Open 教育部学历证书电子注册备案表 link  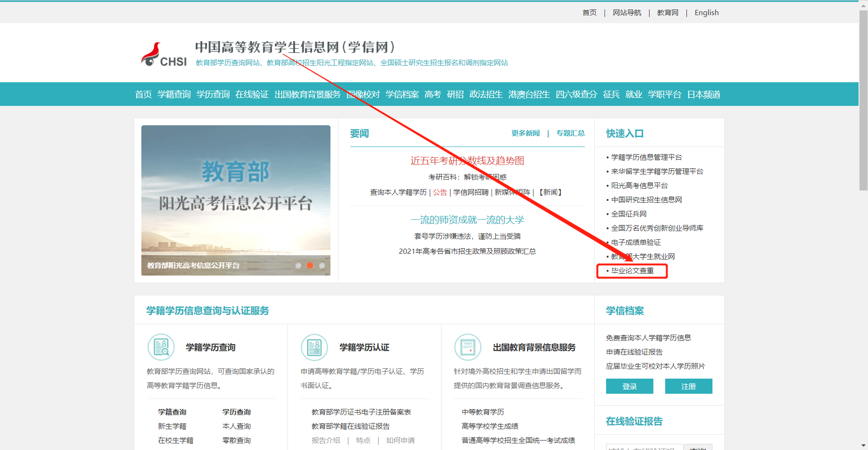point(361,412)
